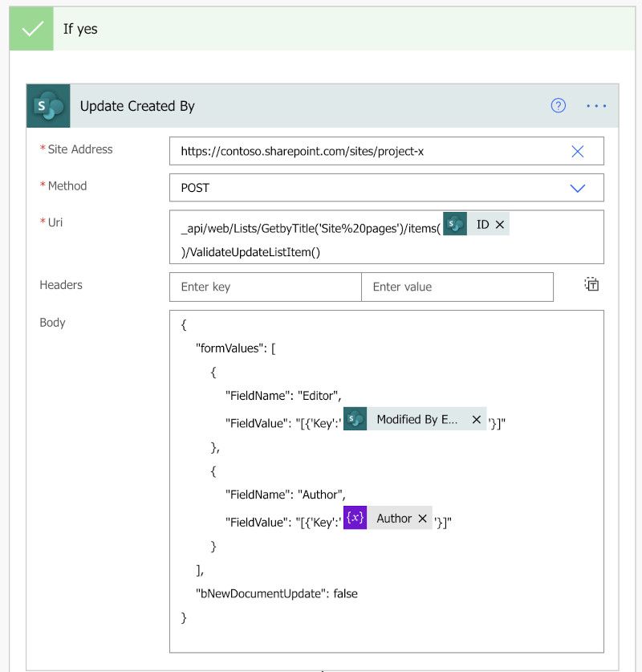Click the Enter key header field
Image resolution: width=642 pixels, height=672 pixels.
[266, 287]
